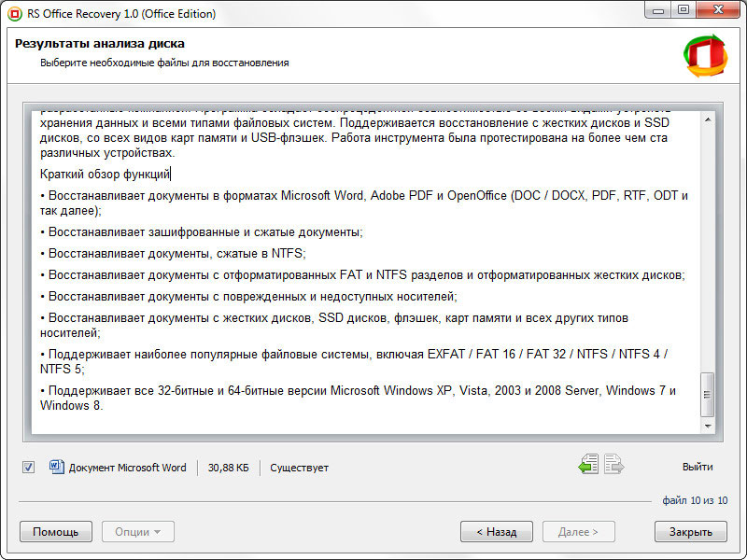Toggle the file selection checkbox

coord(29,468)
